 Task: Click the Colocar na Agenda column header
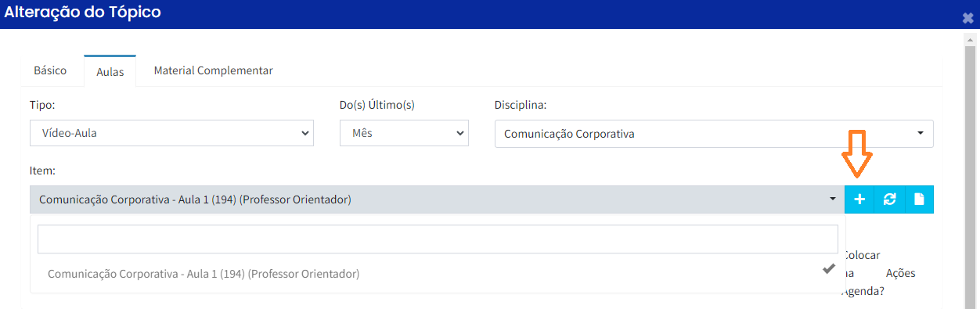(860, 273)
